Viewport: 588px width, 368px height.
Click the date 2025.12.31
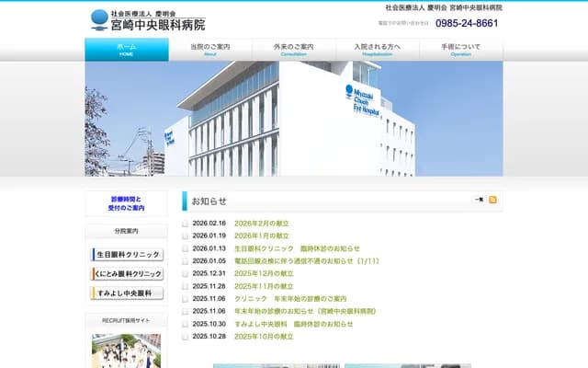click(209, 273)
